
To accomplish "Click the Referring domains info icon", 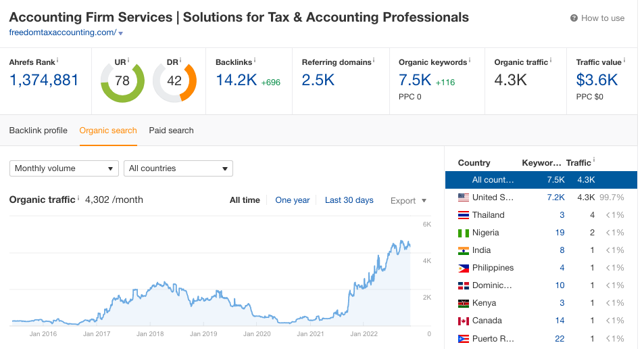I will point(374,60).
